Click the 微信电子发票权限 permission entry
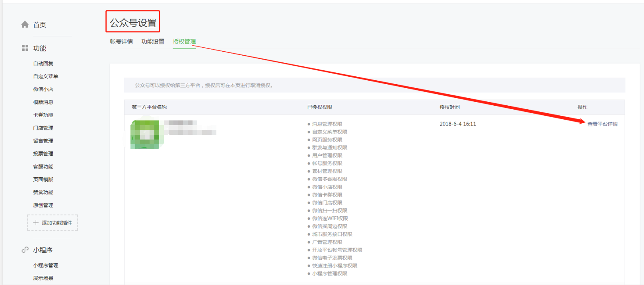 (x=332, y=258)
